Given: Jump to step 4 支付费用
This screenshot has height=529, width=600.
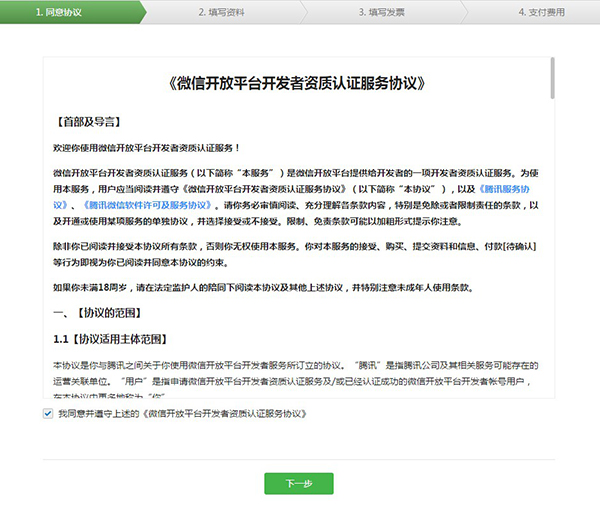Looking at the screenshot, I should [x=542, y=11].
